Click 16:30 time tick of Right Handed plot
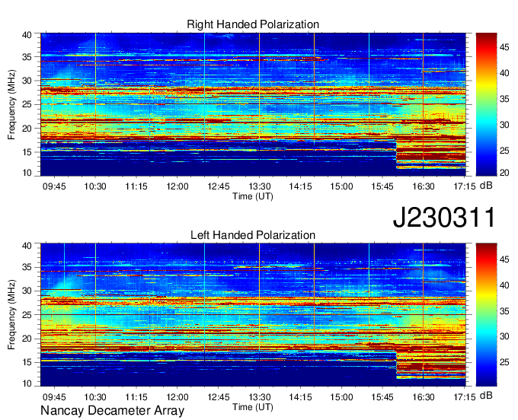The width and height of the screenshot is (518, 420). pos(424,186)
